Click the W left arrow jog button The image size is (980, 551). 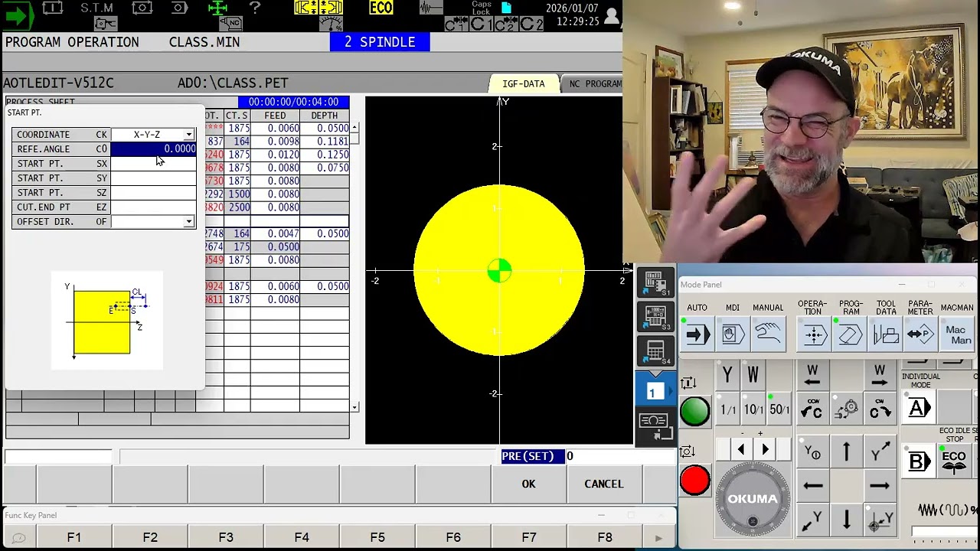click(812, 376)
